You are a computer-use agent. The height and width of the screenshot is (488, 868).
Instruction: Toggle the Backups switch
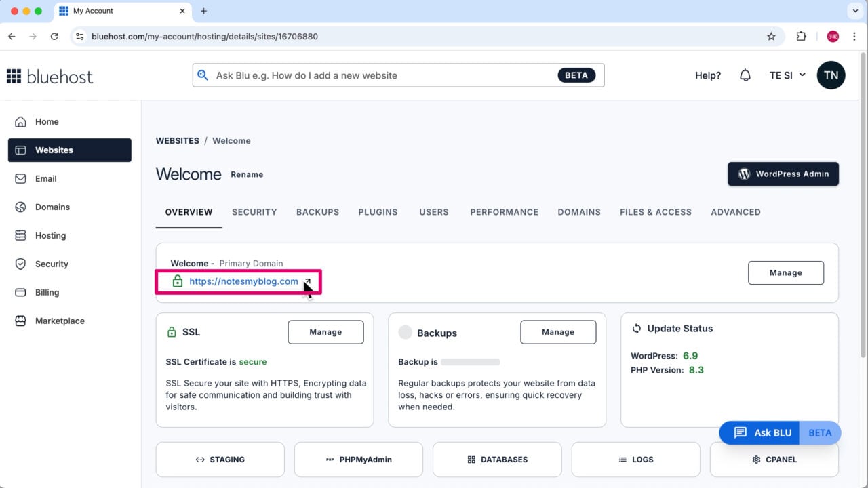coord(406,332)
